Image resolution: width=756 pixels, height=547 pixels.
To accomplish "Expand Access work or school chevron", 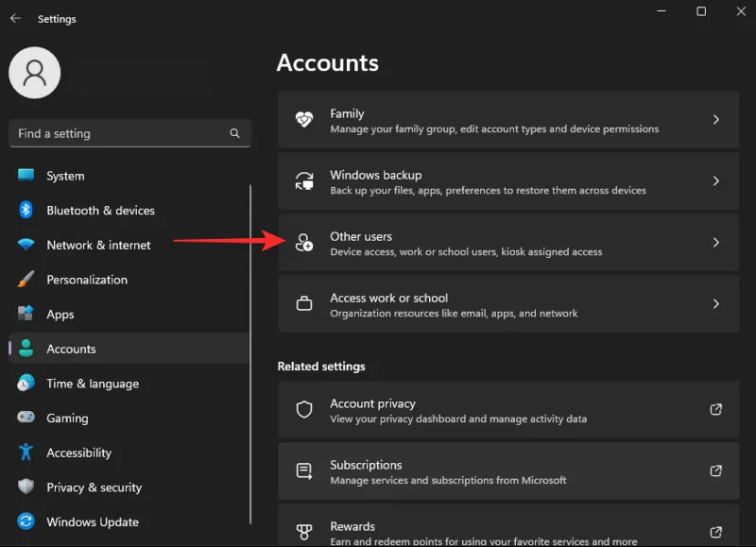I will (x=716, y=303).
